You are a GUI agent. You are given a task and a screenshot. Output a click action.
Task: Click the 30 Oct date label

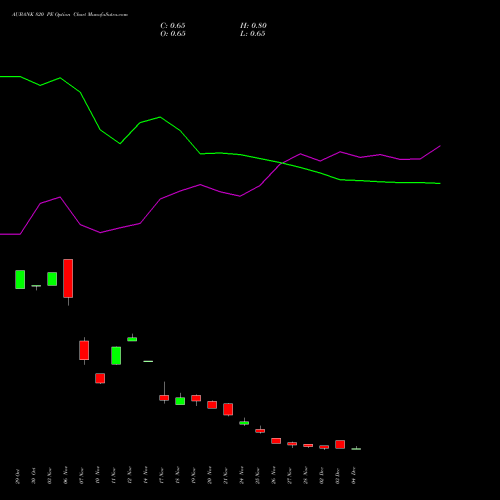[x=34, y=476]
